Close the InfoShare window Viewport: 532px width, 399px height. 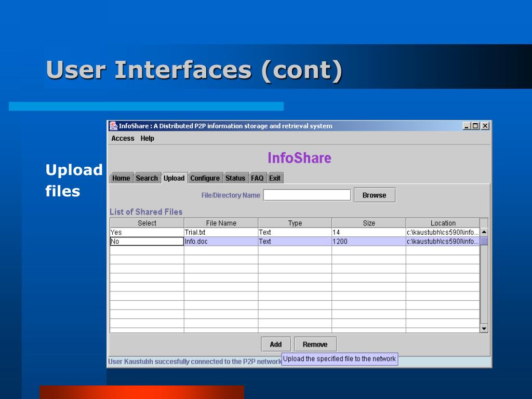[x=485, y=126]
